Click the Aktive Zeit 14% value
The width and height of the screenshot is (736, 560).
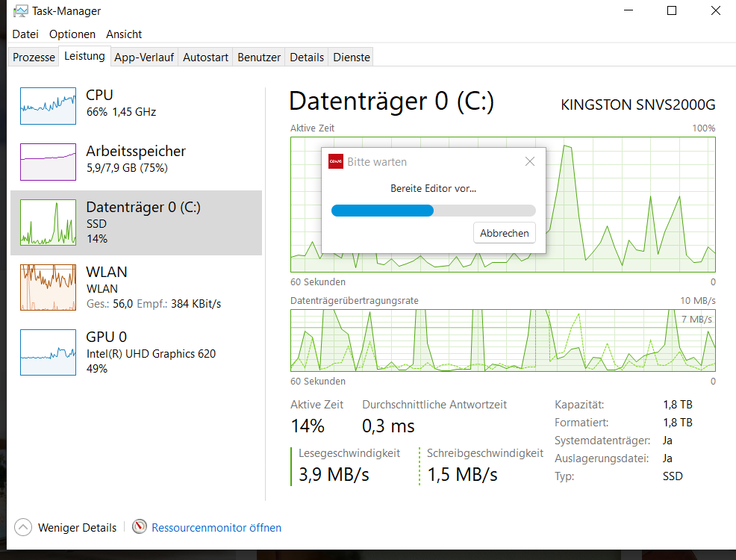308,426
